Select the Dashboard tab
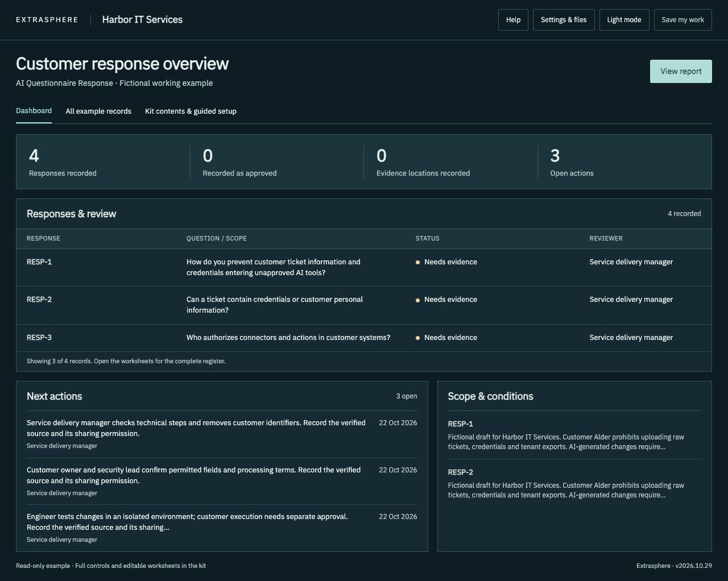This screenshot has width=728, height=581. [x=34, y=111]
